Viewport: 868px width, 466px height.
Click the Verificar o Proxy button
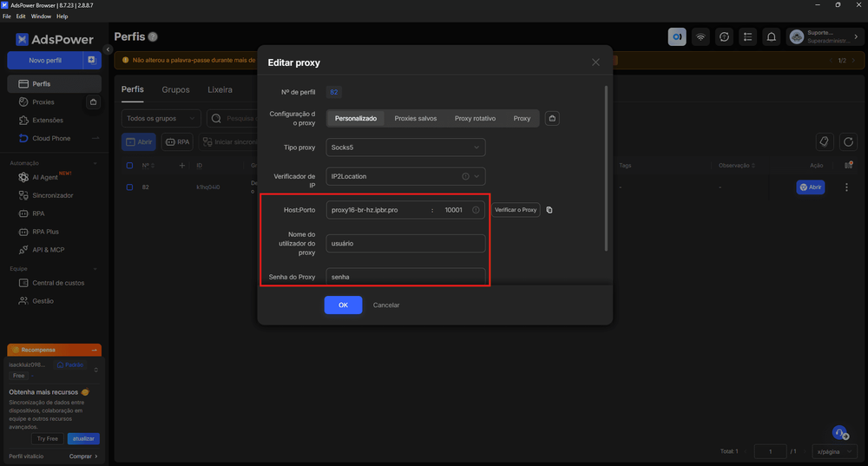(516, 210)
